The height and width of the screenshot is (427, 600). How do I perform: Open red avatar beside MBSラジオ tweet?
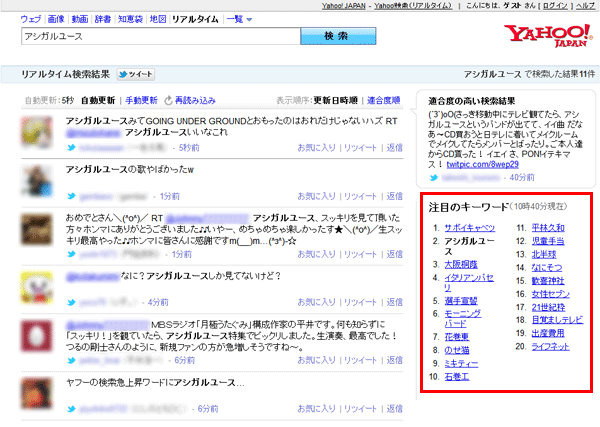tap(36, 336)
